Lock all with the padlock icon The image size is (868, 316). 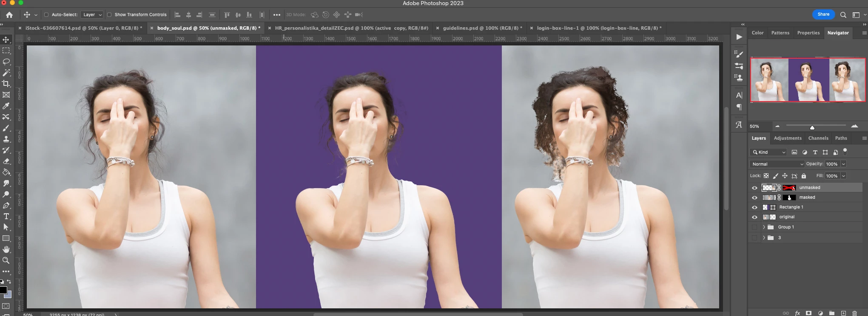pyautogui.click(x=803, y=176)
